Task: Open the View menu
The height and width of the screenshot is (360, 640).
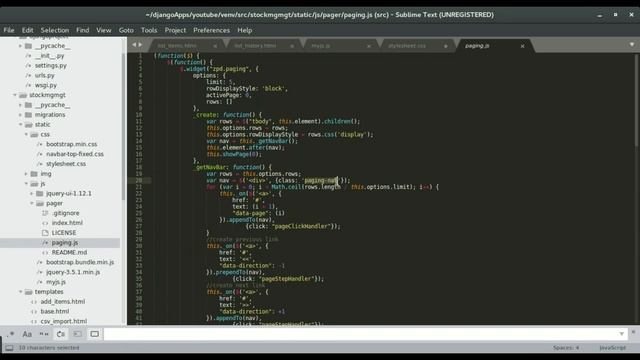Action: click(104, 30)
